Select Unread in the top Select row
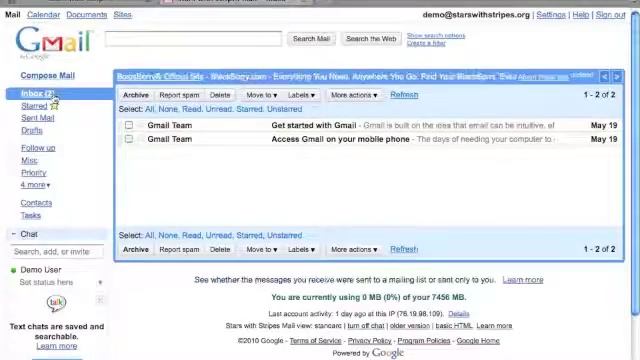640x360 pixels. click(219, 109)
